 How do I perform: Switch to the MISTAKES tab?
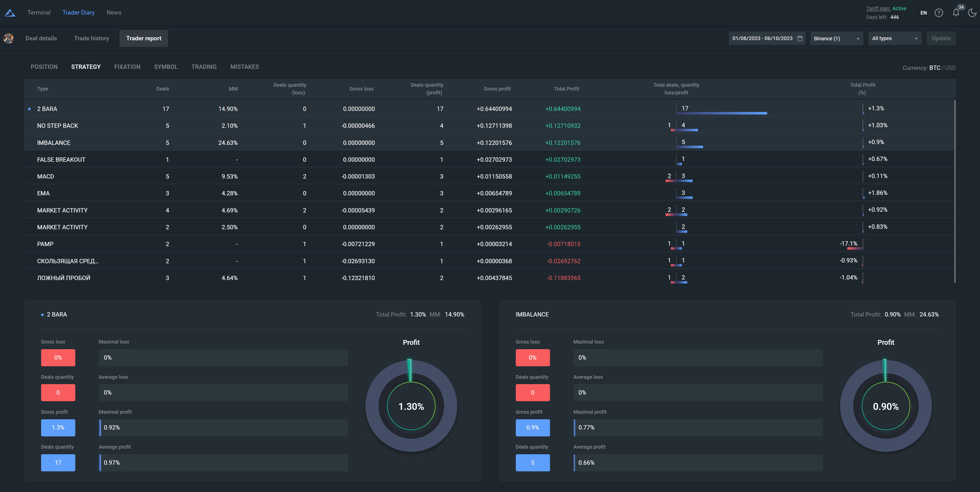[x=244, y=67]
